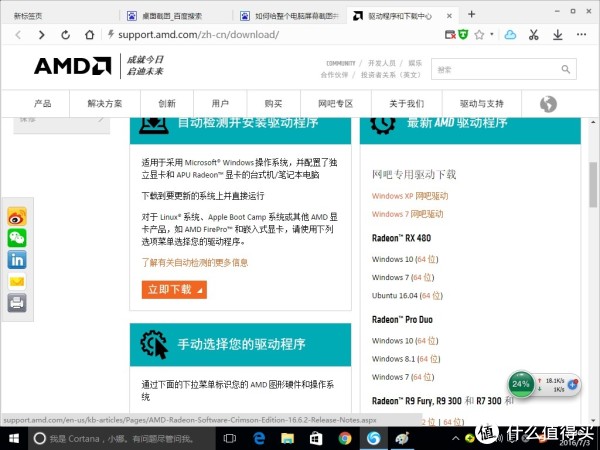Open the 创新 navigation menu

click(x=167, y=103)
